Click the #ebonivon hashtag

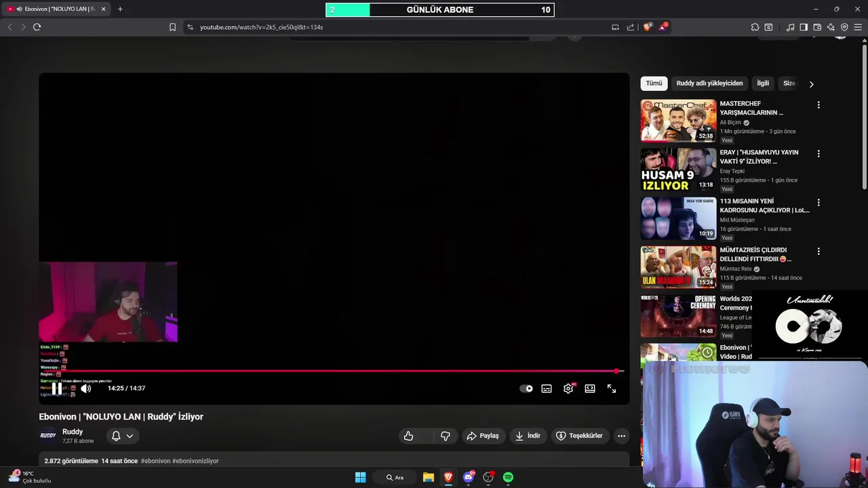pyautogui.click(x=155, y=461)
